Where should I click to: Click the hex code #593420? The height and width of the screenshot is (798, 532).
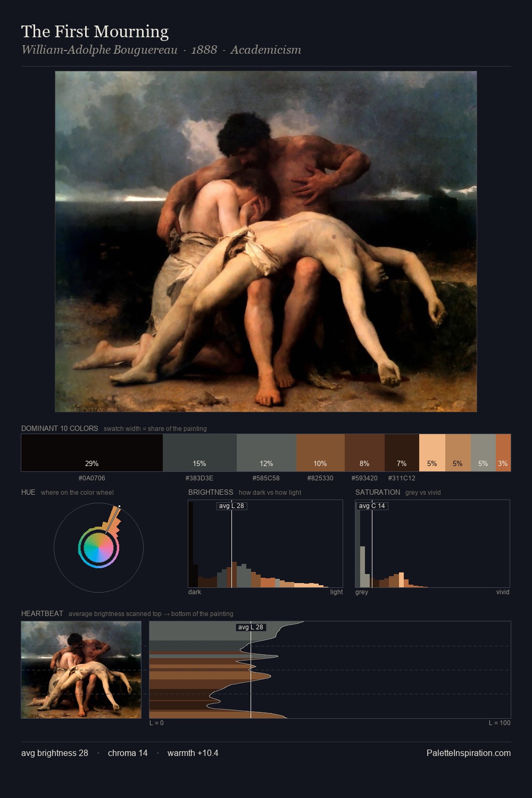364,478
